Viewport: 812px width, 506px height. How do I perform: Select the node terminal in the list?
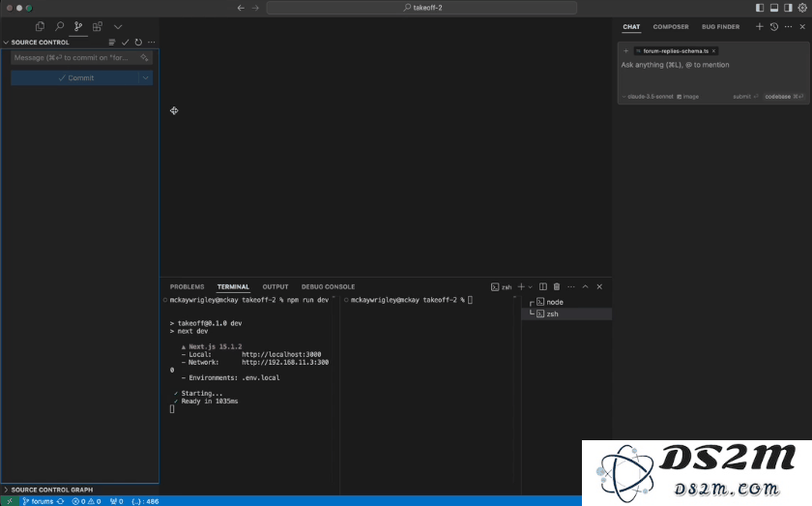point(566,302)
